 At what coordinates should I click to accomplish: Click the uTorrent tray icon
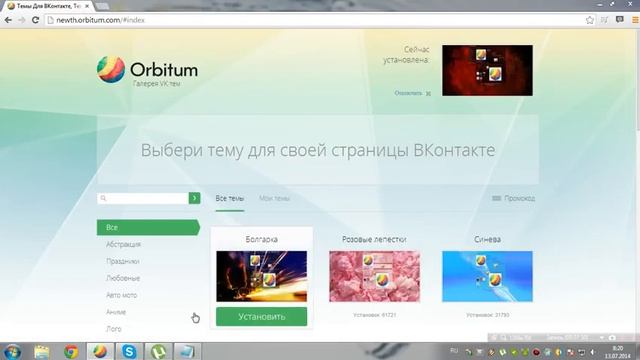(x=502, y=352)
